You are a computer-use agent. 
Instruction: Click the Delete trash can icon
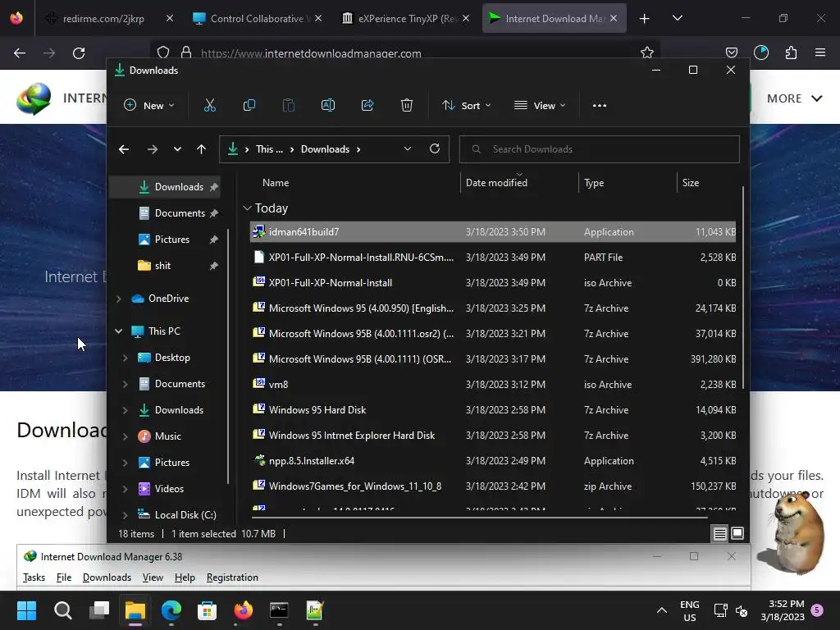click(x=407, y=106)
